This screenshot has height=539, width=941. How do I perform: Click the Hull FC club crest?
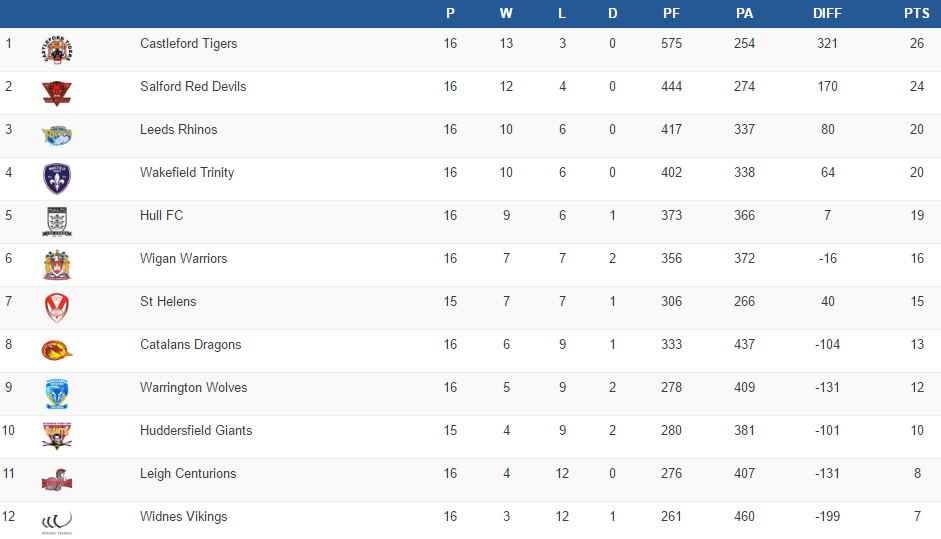click(57, 222)
